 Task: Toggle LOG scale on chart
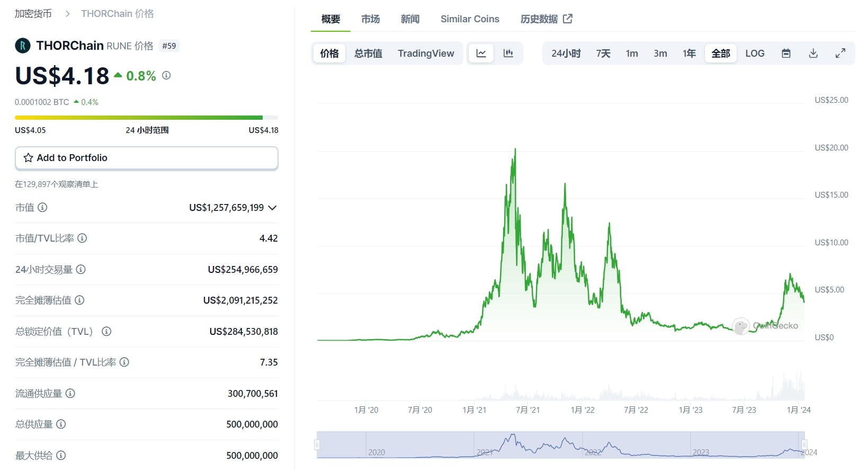pyautogui.click(x=755, y=54)
